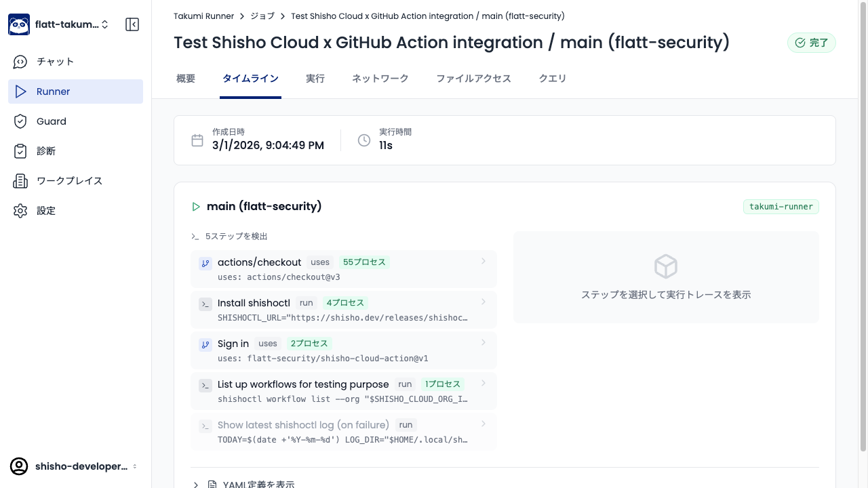Click the Guard shield icon
The width and height of the screenshot is (868, 488).
click(20, 121)
